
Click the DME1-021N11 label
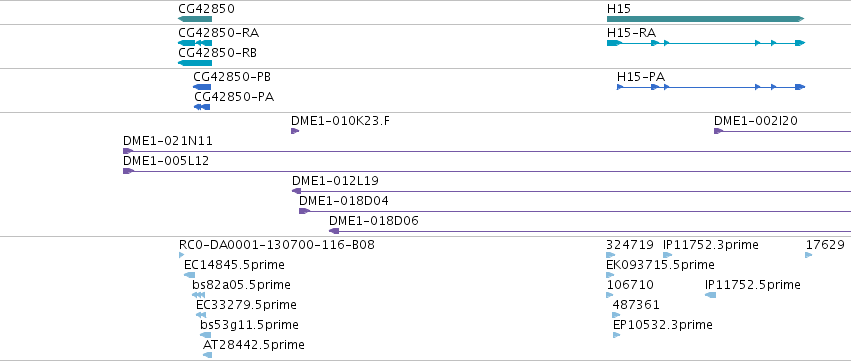pyautogui.click(x=168, y=141)
